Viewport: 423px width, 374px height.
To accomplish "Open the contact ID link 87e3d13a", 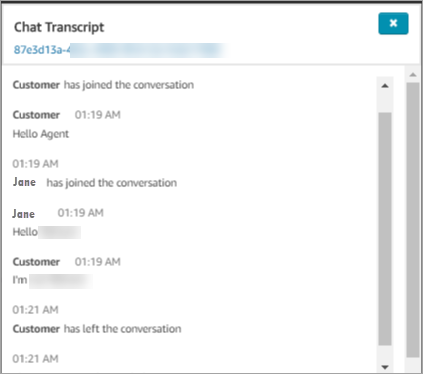I will 120,50.
